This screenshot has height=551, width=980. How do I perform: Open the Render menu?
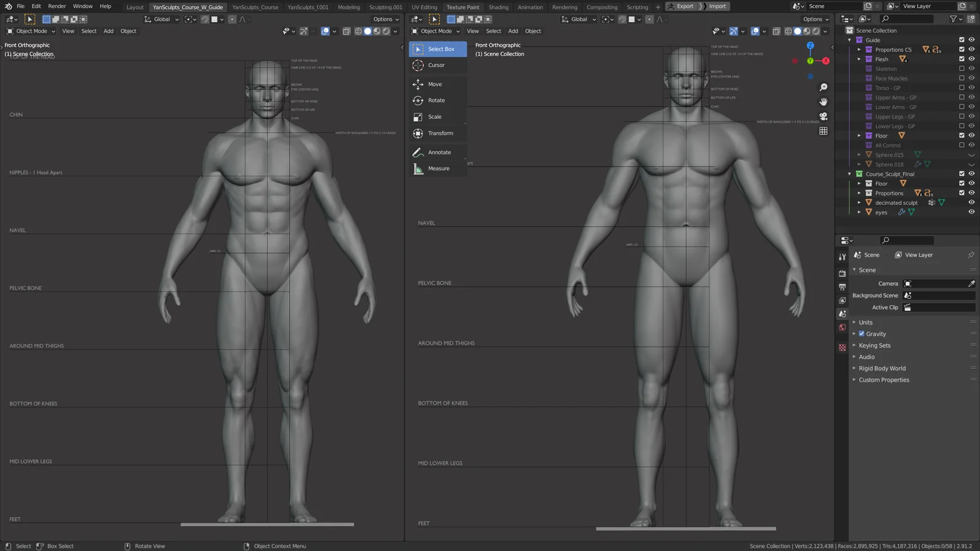[56, 6]
